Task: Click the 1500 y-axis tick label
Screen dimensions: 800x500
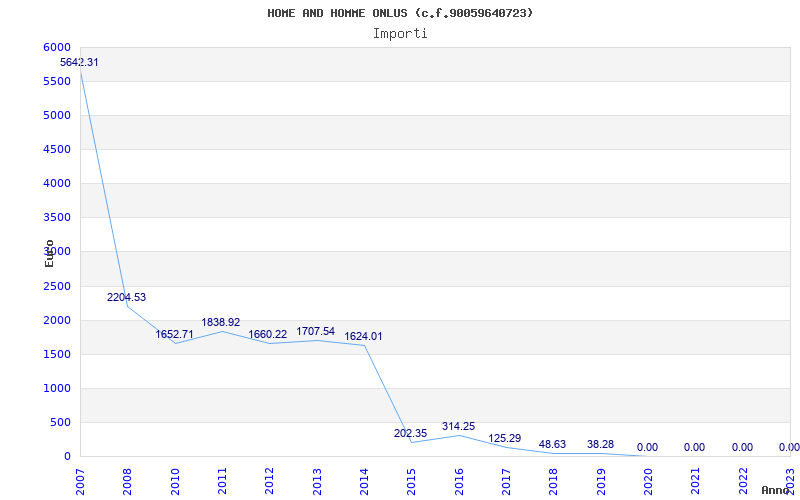Action: (x=58, y=354)
